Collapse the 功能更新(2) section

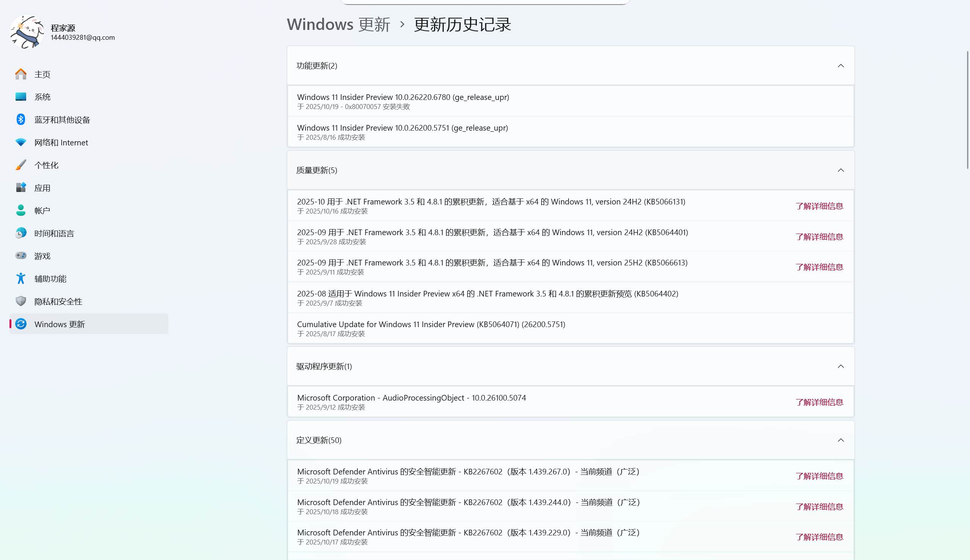coord(840,66)
